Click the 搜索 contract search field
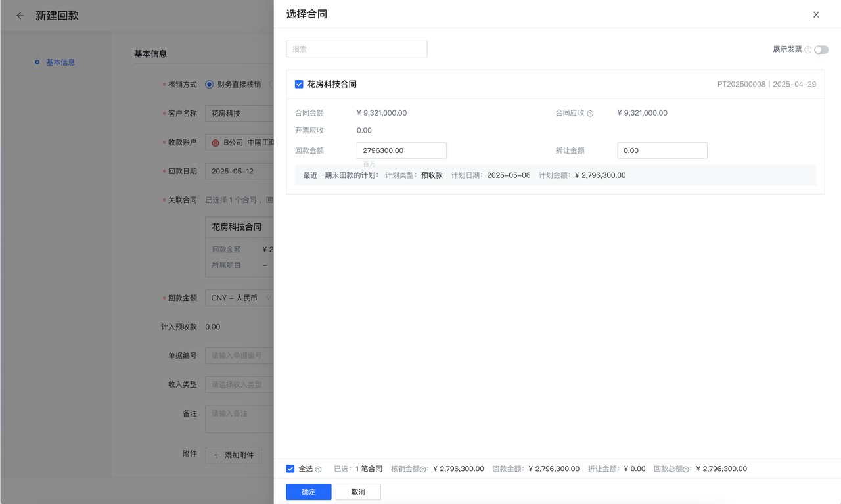 (357, 49)
